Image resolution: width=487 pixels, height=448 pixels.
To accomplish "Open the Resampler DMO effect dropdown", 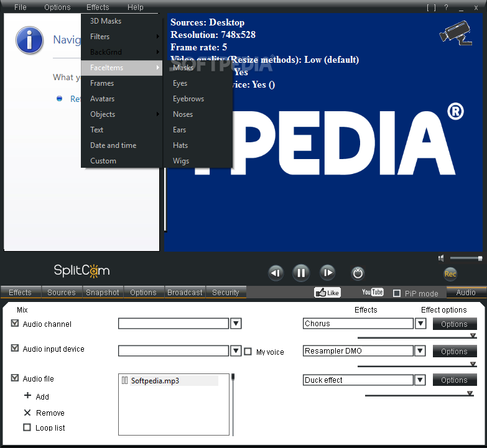I will [x=420, y=351].
